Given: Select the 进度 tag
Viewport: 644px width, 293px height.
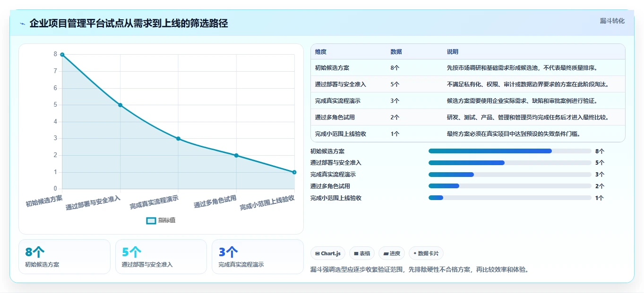Looking at the screenshot, I should (x=392, y=253).
